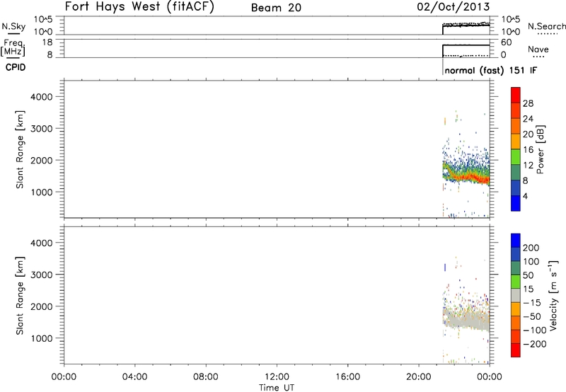Click the 4000 km tick of velocity panel
Image resolution: width=566 pixels, height=392 pixels.
42,243
